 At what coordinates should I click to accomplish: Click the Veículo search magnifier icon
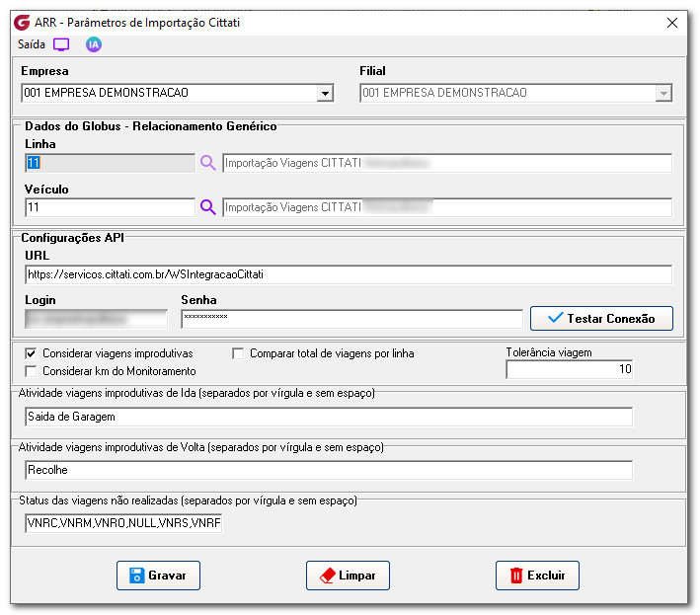207,207
